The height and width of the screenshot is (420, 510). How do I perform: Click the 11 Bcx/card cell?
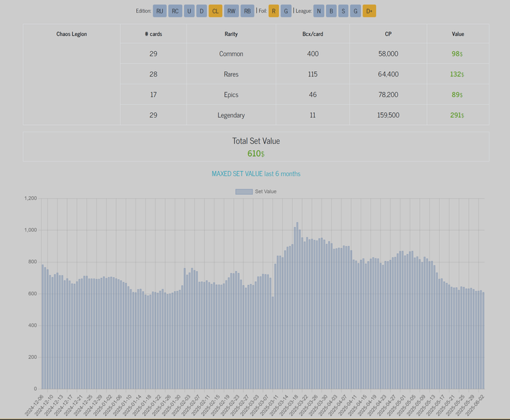313,115
